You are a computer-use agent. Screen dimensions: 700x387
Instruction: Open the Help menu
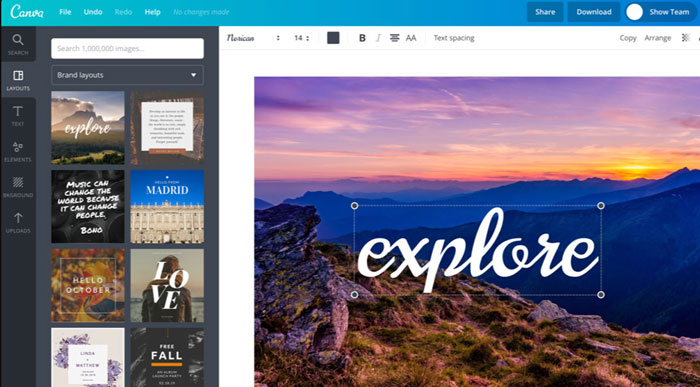tap(152, 12)
